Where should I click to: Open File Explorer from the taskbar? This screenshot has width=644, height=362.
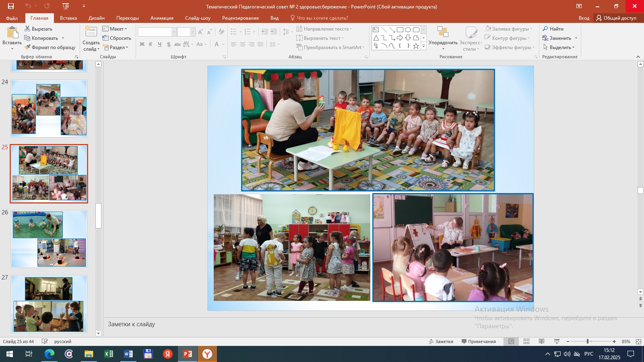point(89,354)
